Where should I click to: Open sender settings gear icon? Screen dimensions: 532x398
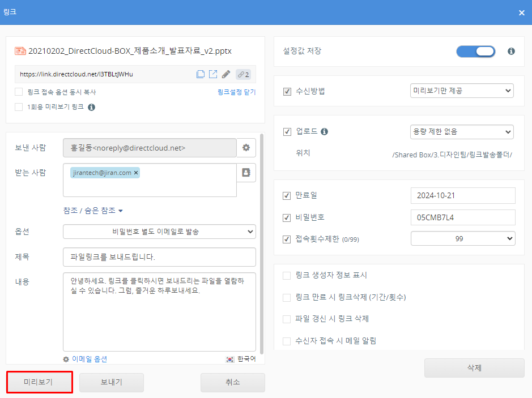246,148
